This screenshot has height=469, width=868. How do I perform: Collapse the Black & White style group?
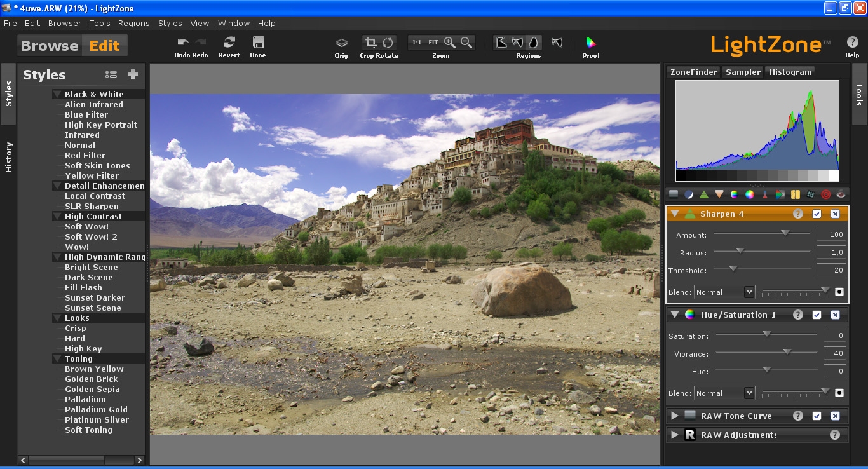pyautogui.click(x=56, y=93)
